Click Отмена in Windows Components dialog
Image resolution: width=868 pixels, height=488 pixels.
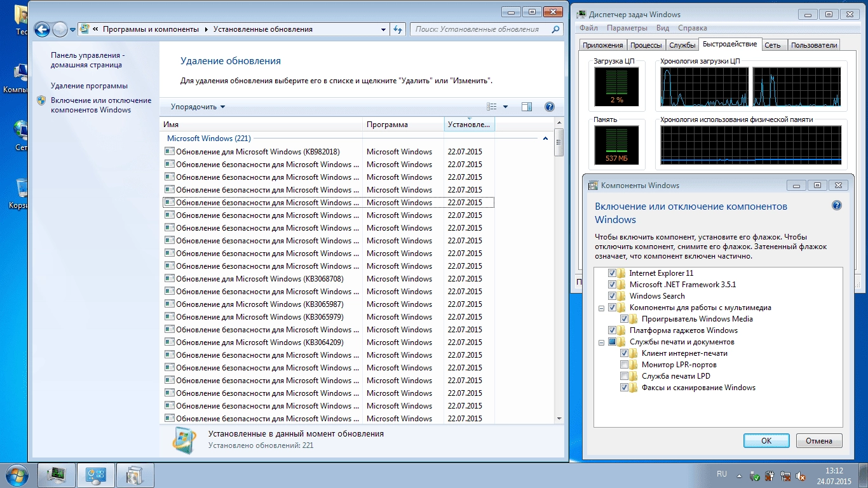pos(819,441)
